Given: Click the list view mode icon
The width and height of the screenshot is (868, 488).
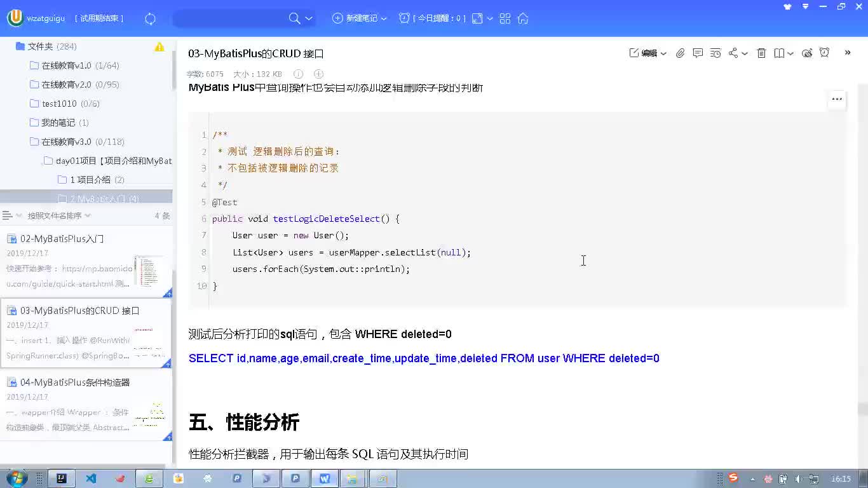Looking at the screenshot, I should pos(8,215).
